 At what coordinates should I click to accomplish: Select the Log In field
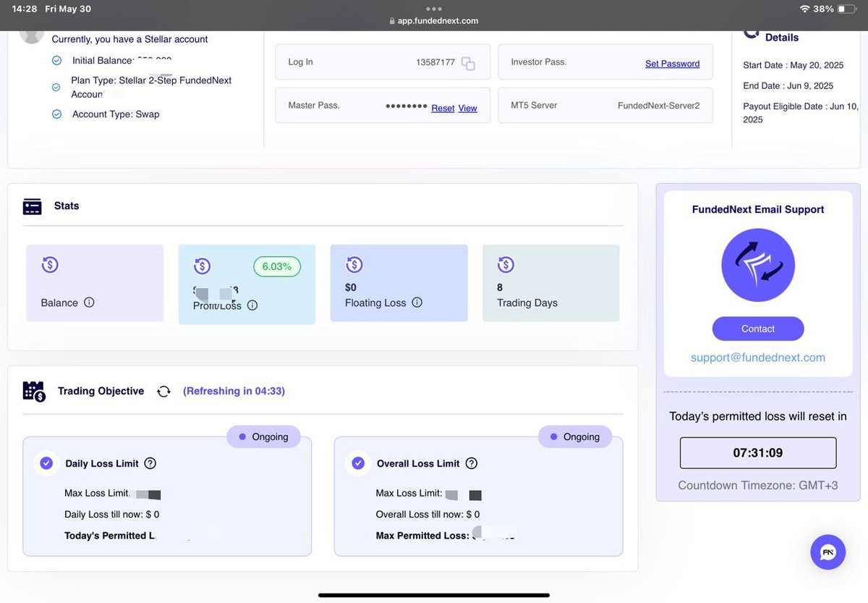coord(383,62)
